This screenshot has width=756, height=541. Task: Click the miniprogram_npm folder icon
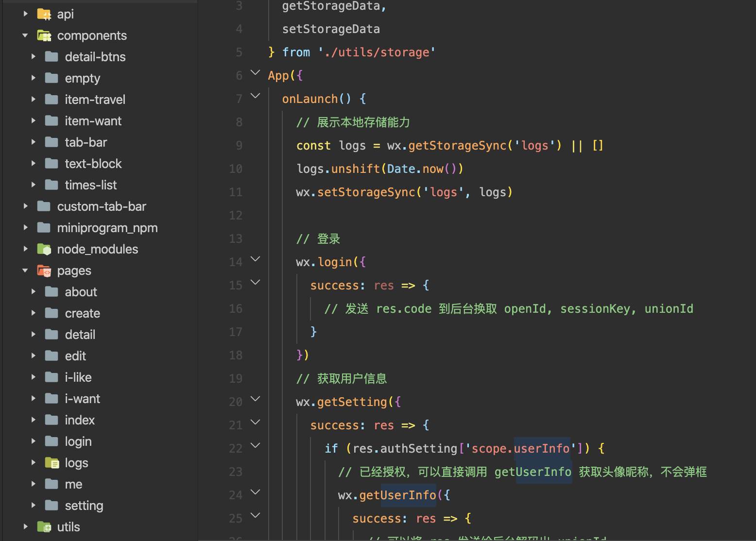point(44,228)
